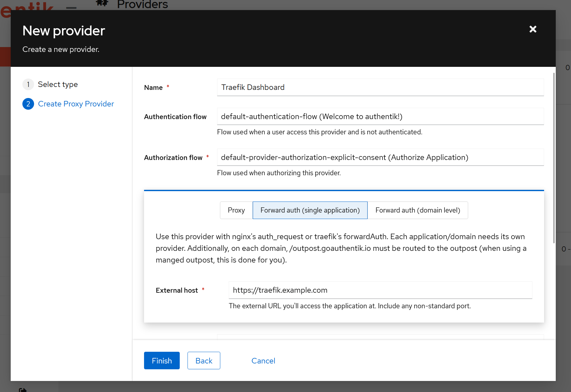Click the 'Flow used when authorizing this provider.' text
The height and width of the screenshot is (392, 571).
(279, 173)
